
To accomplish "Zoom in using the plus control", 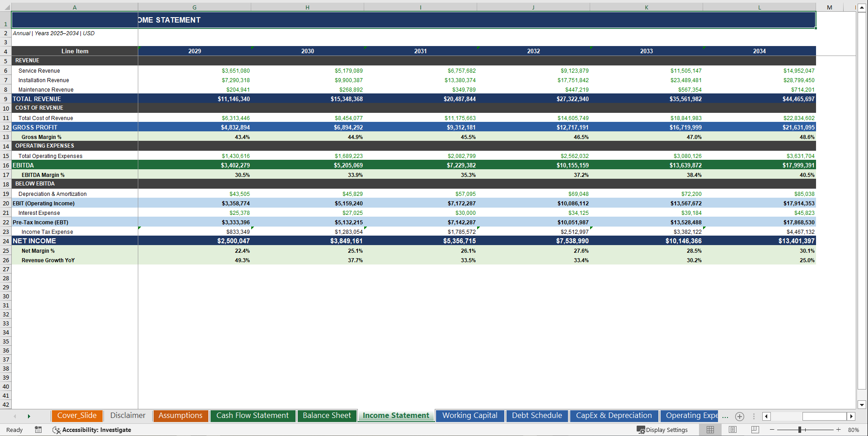I will coord(838,430).
